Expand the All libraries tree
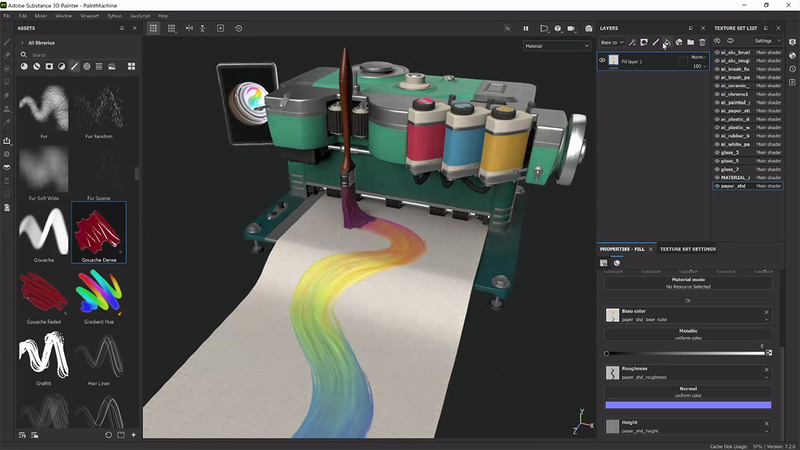Screen dimensions: 800x450 point(22,43)
